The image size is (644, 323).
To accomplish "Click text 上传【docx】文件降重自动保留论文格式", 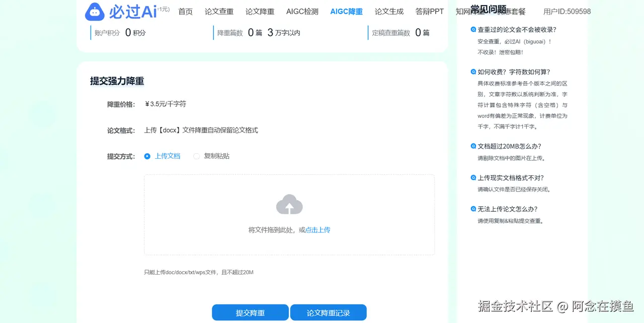I will 201,130.
